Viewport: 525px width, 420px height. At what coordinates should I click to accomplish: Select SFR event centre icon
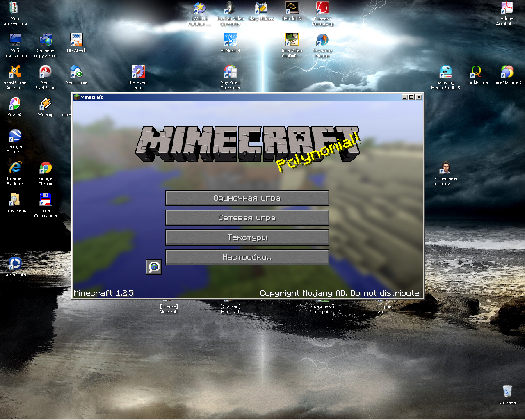[x=138, y=78]
